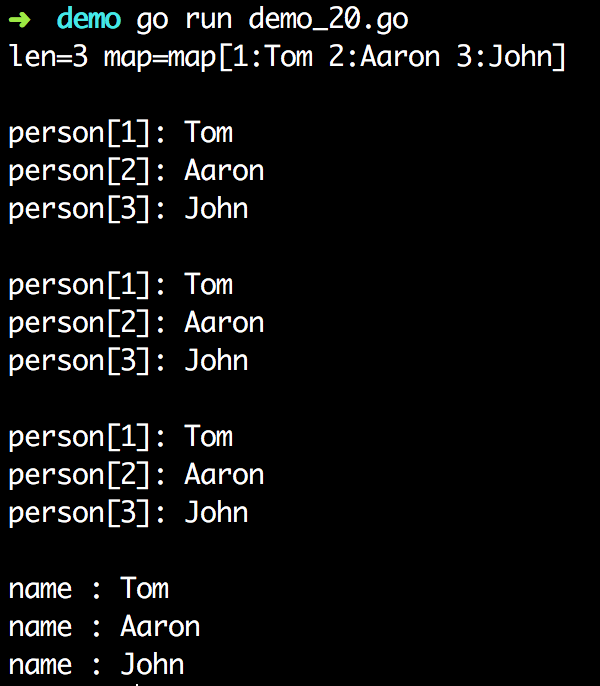This screenshot has width=600, height=686.
Task: Click the len=3 output text
Action: click(49, 57)
